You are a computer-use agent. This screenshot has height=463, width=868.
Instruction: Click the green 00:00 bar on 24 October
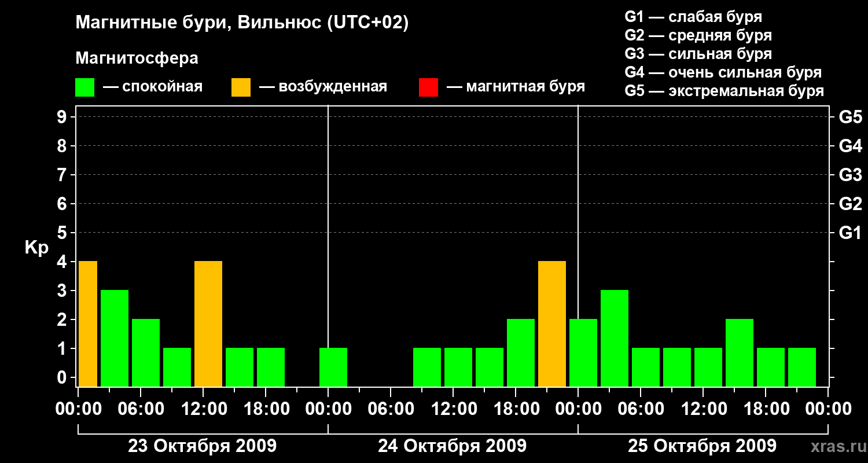(333, 368)
